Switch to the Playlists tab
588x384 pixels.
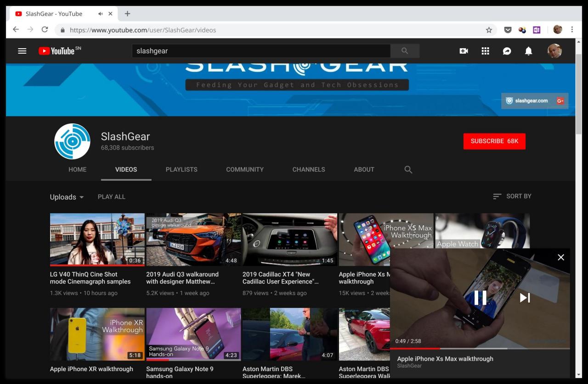coord(181,169)
